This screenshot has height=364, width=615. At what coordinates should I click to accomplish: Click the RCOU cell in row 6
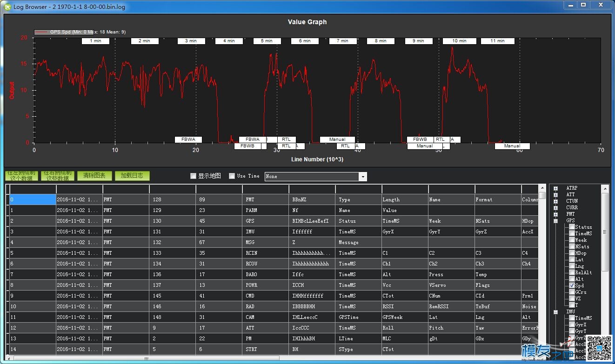tap(265, 264)
